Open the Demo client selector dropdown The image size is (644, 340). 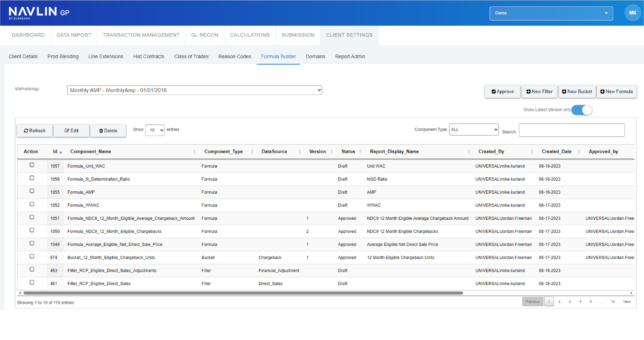(551, 13)
